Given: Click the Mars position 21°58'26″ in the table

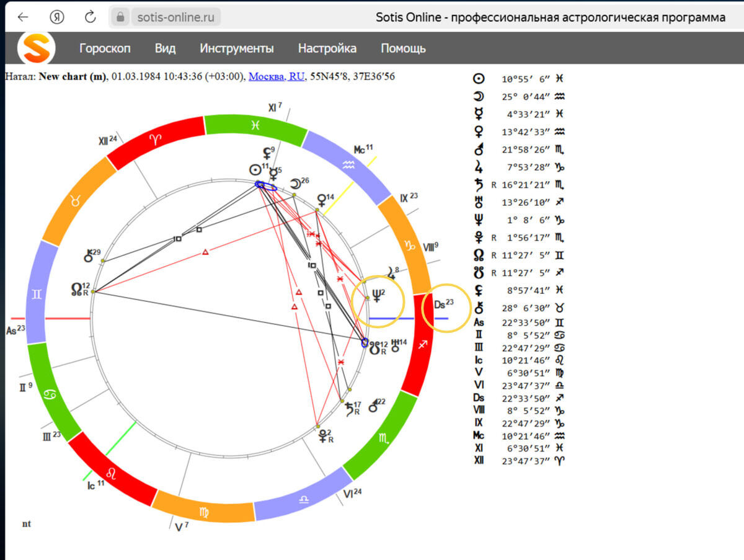Looking at the screenshot, I should coord(525,149).
